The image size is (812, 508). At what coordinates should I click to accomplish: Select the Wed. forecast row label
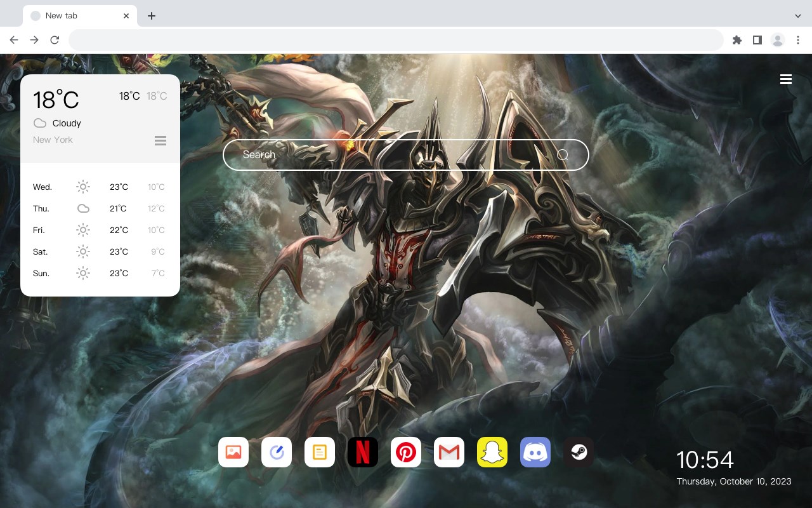pyautogui.click(x=43, y=187)
